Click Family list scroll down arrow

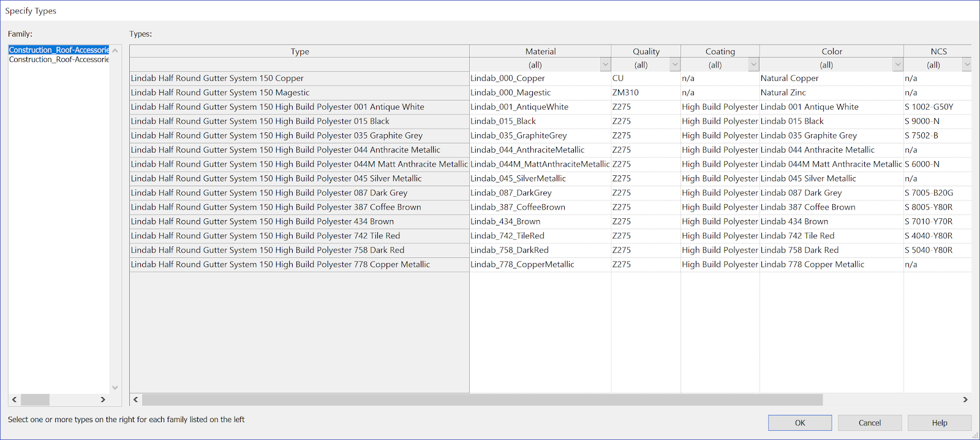coord(115,387)
